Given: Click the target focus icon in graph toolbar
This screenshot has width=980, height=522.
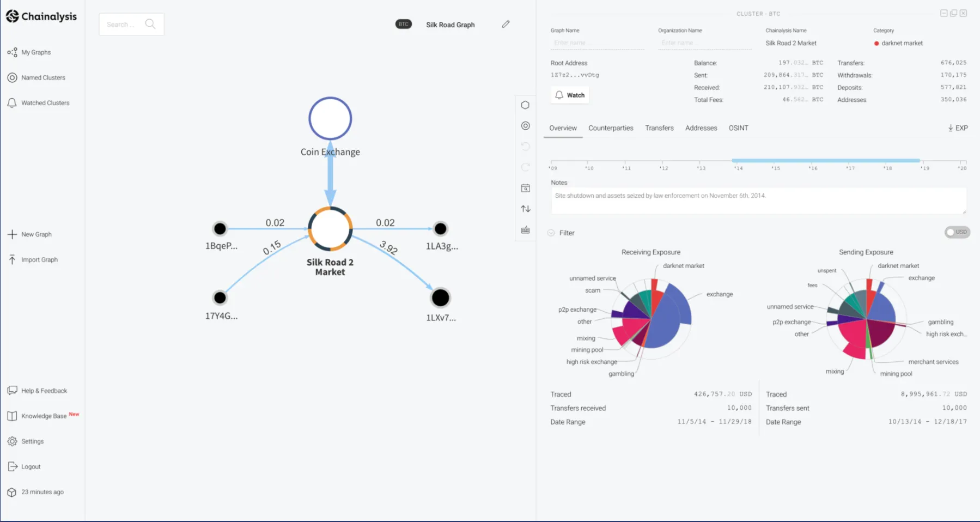Looking at the screenshot, I should tap(525, 125).
